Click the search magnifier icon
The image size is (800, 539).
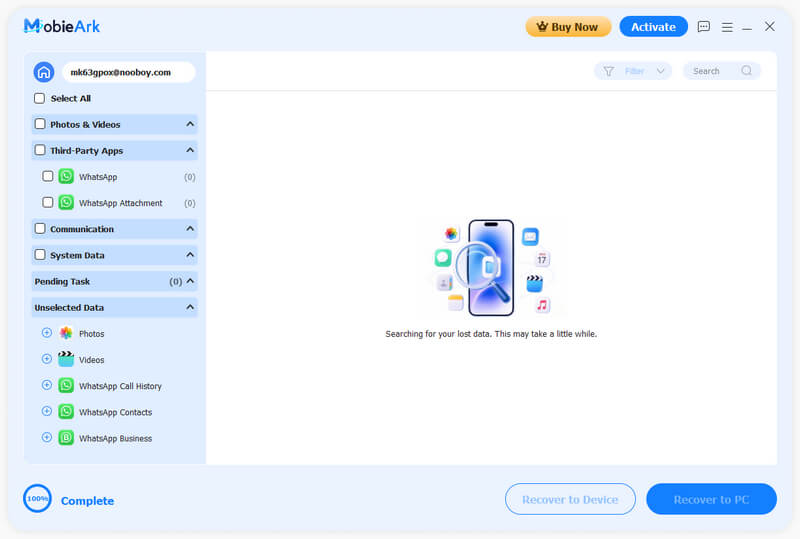click(746, 70)
